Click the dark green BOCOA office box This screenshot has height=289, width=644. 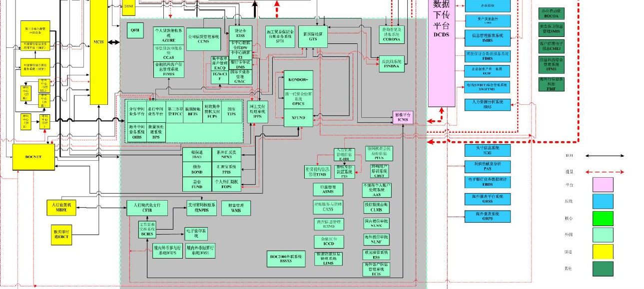pyautogui.click(x=551, y=13)
